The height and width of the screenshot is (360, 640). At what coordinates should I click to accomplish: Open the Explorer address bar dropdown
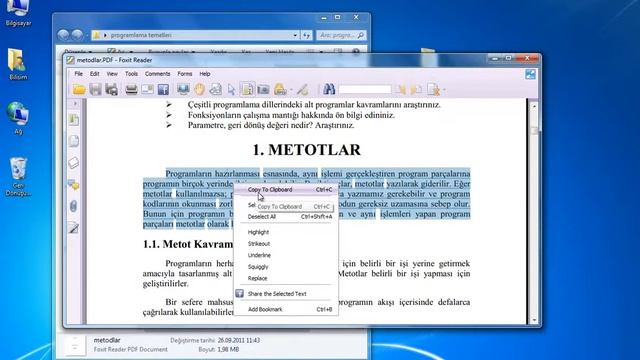pos(295,36)
